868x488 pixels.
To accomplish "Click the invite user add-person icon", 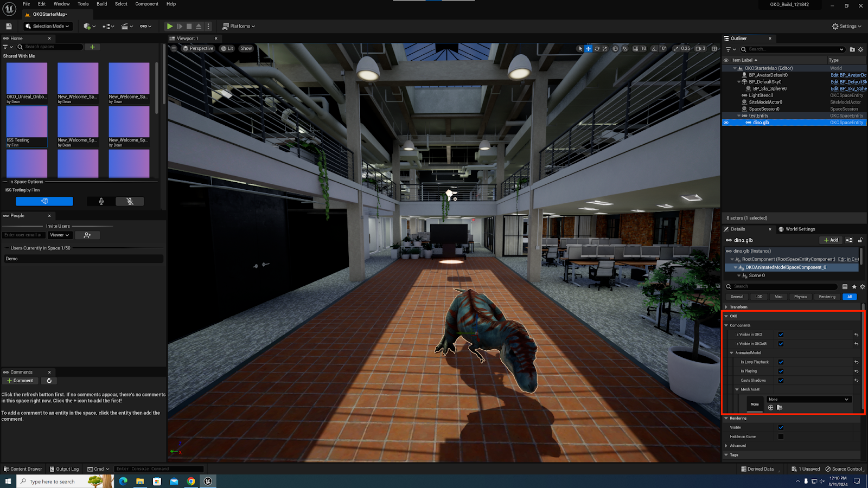I will pos(87,235).
